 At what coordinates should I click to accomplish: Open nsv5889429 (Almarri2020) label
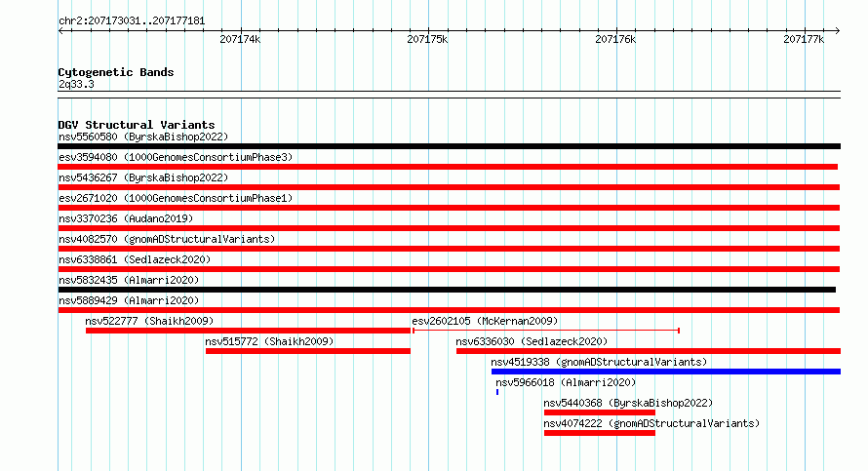pos(129,300)
